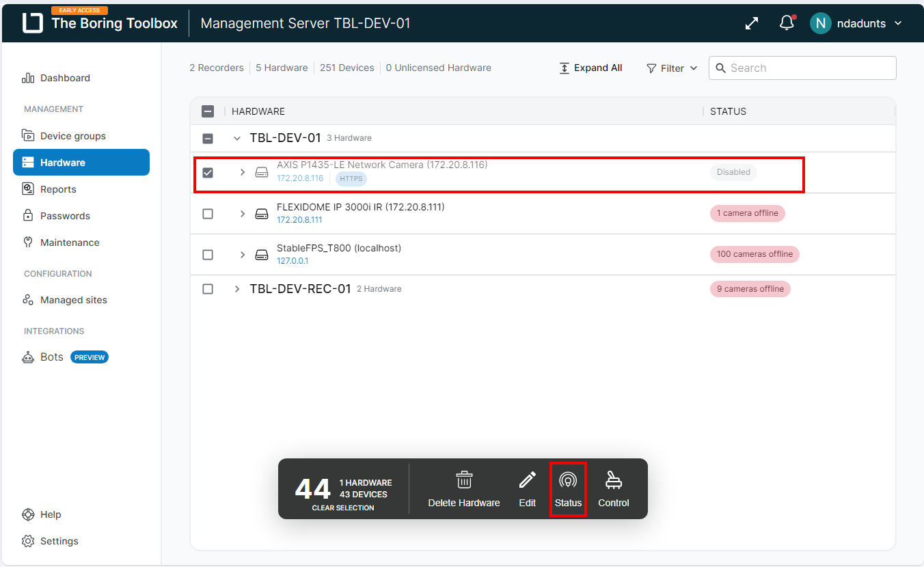Click the Maintenance wrench icon

pos(28,243)
